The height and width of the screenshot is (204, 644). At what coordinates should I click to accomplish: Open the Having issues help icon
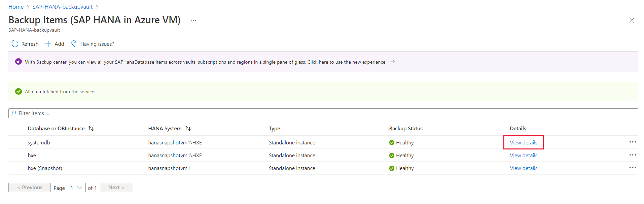point(74,44)
